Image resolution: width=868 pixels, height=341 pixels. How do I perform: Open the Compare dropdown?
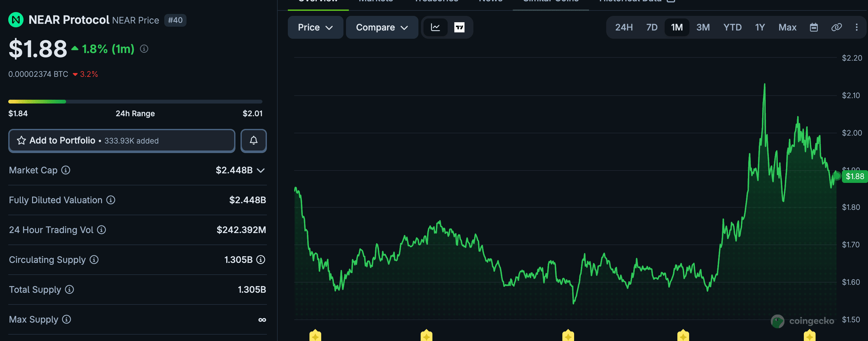382,27
